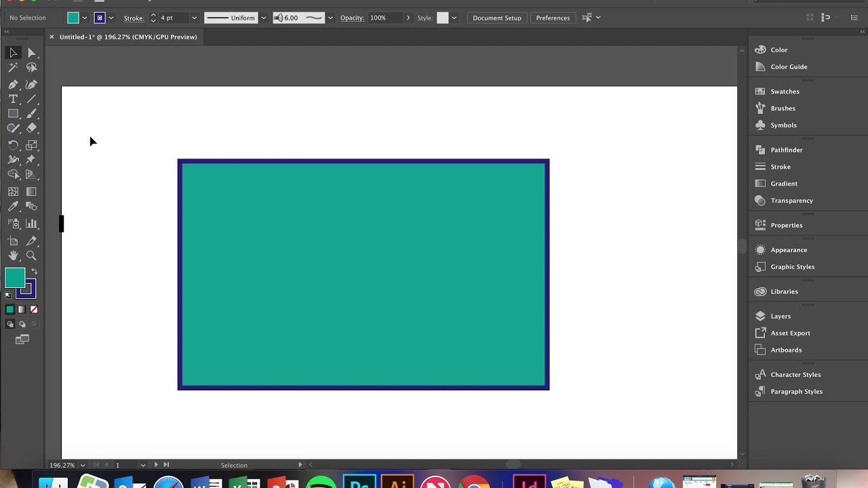The width and height of the screenshot is (868, 488).
Task: Select the Zoom magnifier tool
Action: (31, 256)
